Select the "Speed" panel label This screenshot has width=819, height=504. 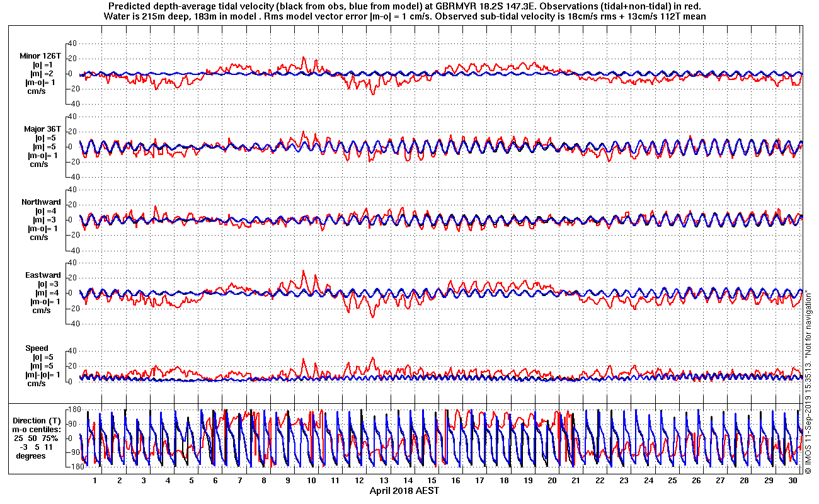37,348
